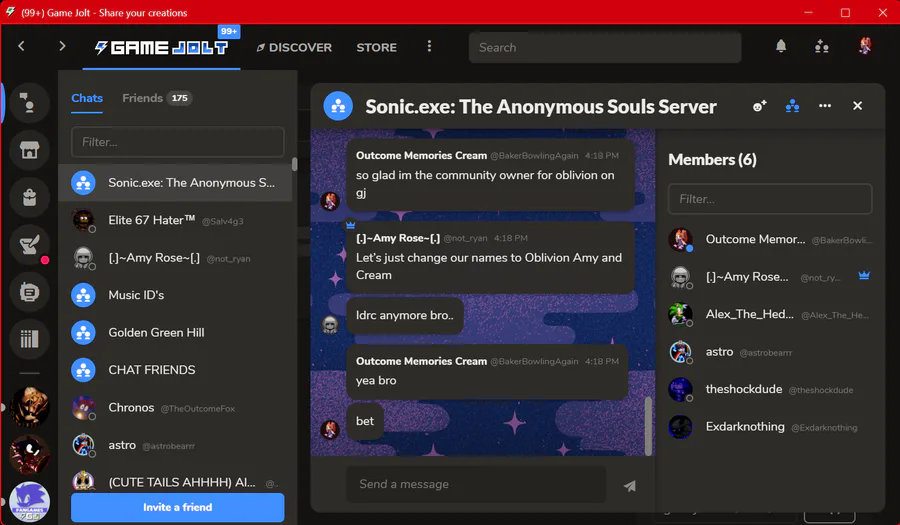The image size is (900, 525).
Task: Select member [.]~Amy Rose... in members list
Action: (770, 277)
